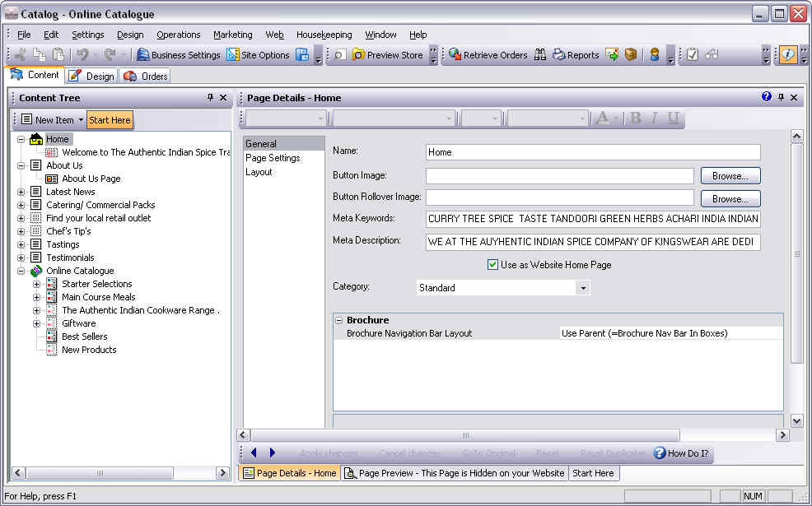Viewport: 812px width, 506px height.
Task: Click the binoculars search icon
Action: point(540,55)
